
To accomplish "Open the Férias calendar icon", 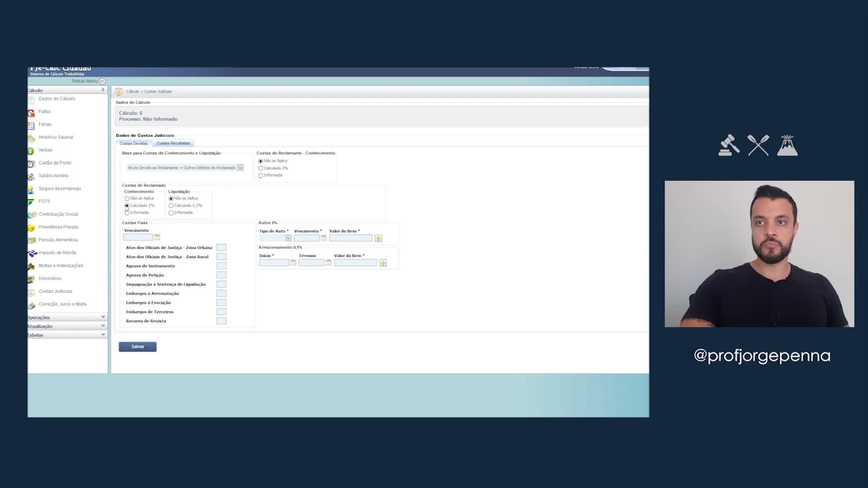I will (x=31, y=126).
